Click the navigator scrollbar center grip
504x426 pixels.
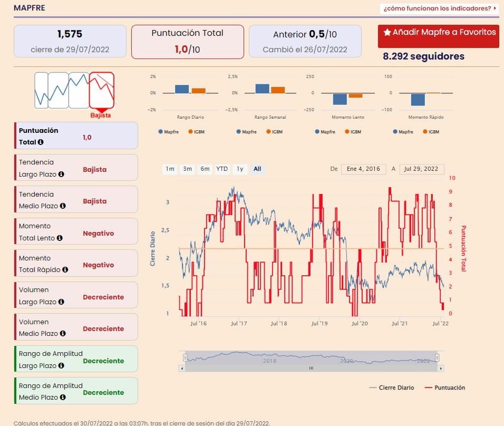point(311,369)
